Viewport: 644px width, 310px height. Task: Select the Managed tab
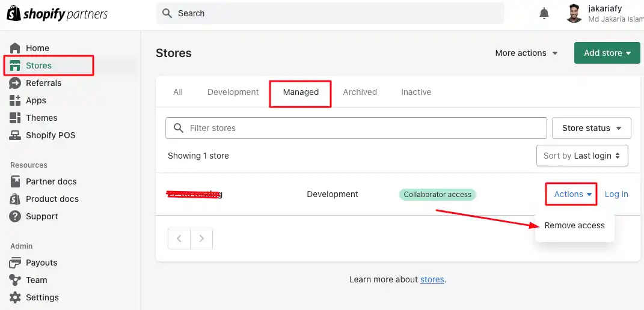pyautogui.click(x=301, y=92)
